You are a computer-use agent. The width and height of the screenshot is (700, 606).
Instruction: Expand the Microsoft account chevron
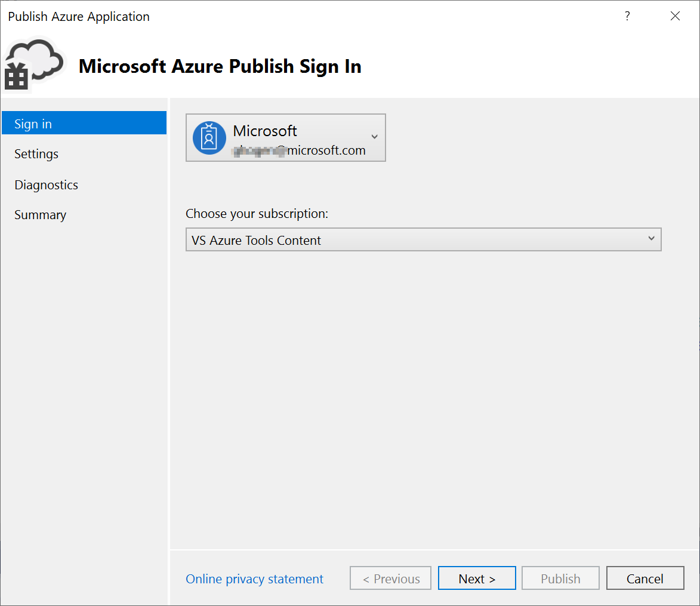(374, 137)
